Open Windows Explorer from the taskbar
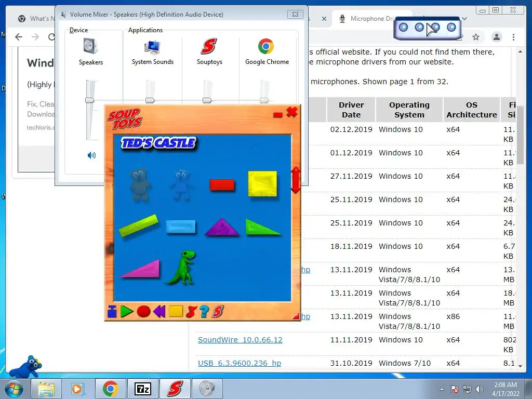The width and height of the screenshot is (532, 399). coord(46,389)
